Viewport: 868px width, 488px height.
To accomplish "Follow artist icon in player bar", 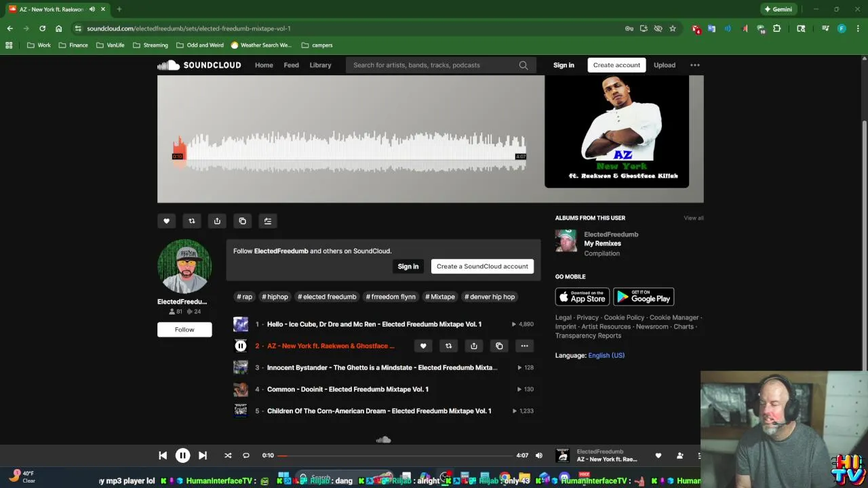I will (x=680, y=455).
